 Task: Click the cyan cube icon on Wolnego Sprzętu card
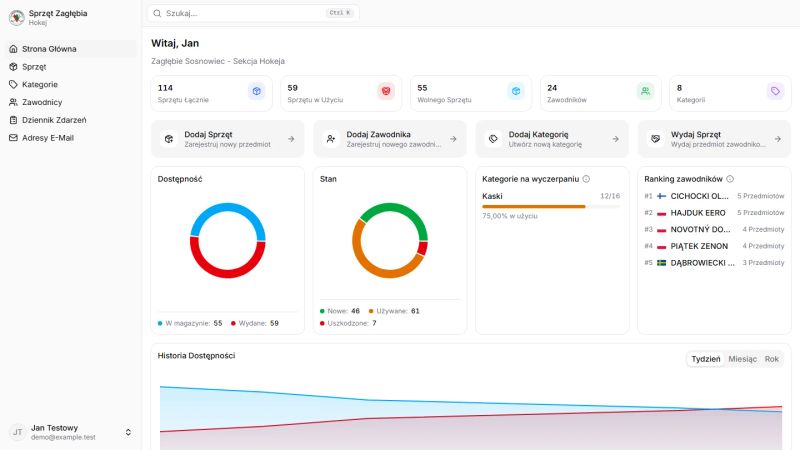(516, 91)
